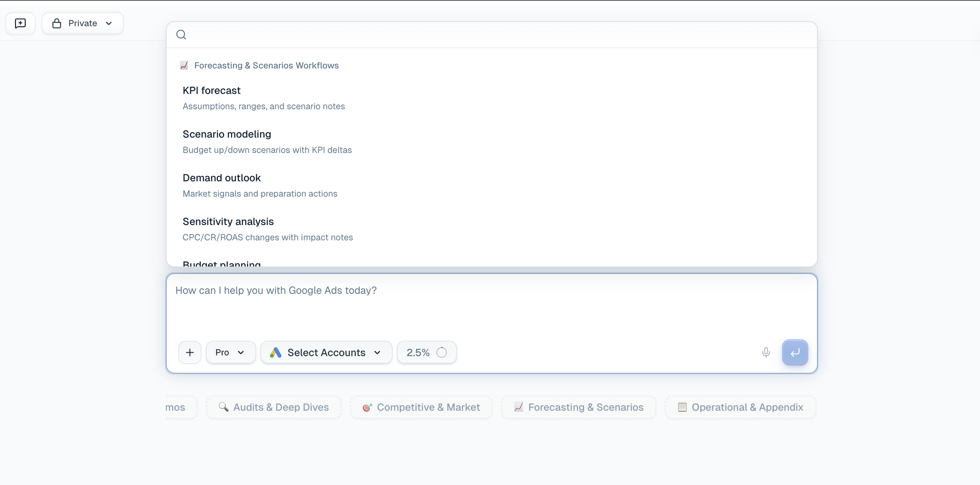Viewport: 980px width, 485px height.
Task: Click the Google Ads triangle logo in Select Accounts
Action: 275,352
